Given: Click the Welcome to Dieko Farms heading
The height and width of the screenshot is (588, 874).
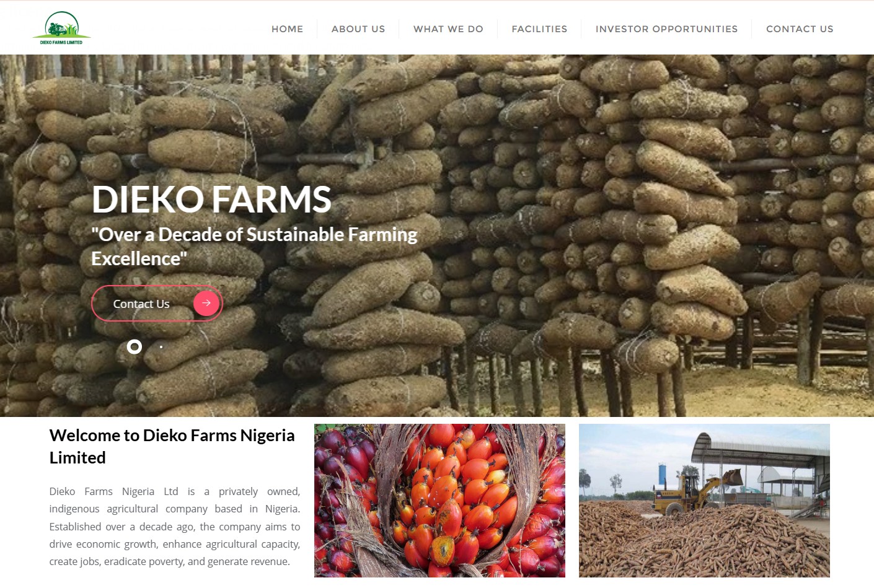Looking at the screenshot, I should tap(172, 446).
